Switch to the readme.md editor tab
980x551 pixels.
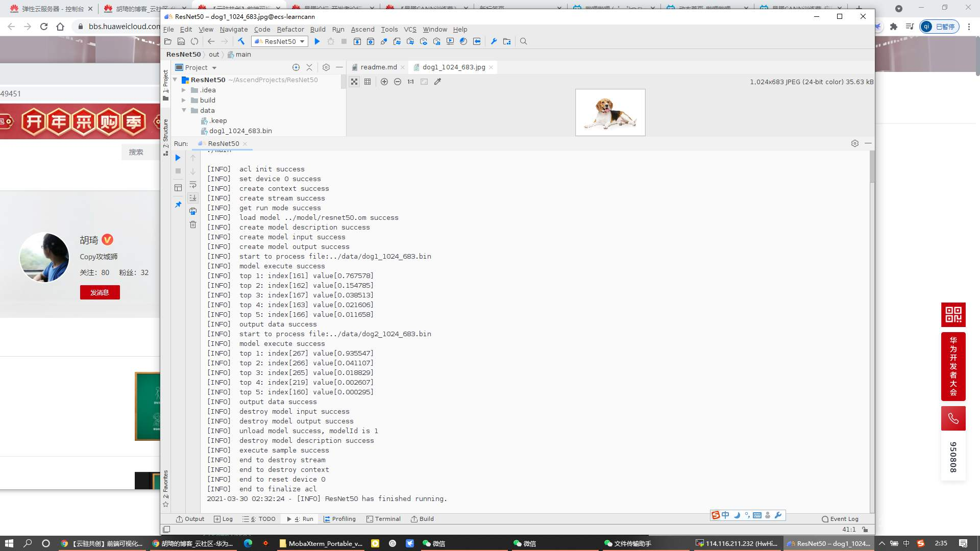point(378,67)
